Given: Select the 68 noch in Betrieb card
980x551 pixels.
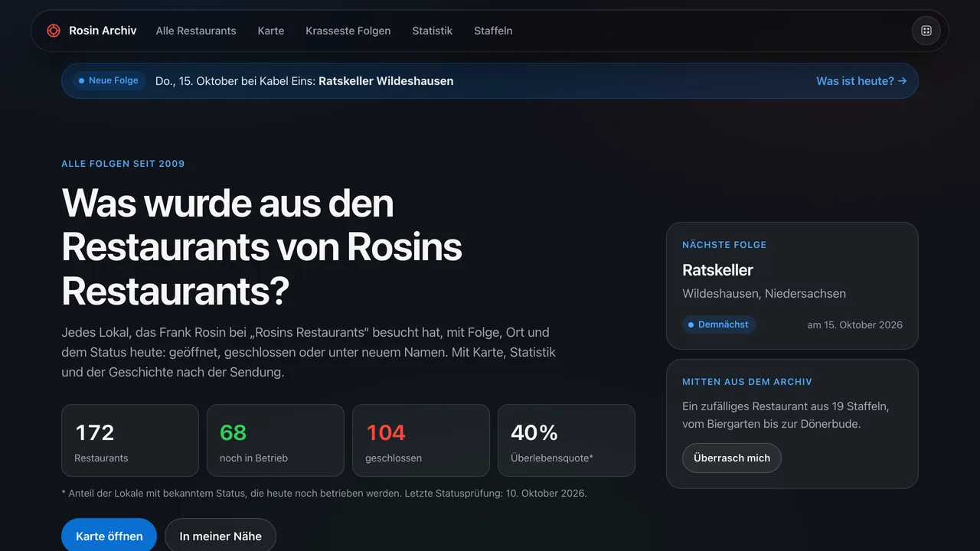Looking at the screenshot, I should tap(276, 441).
